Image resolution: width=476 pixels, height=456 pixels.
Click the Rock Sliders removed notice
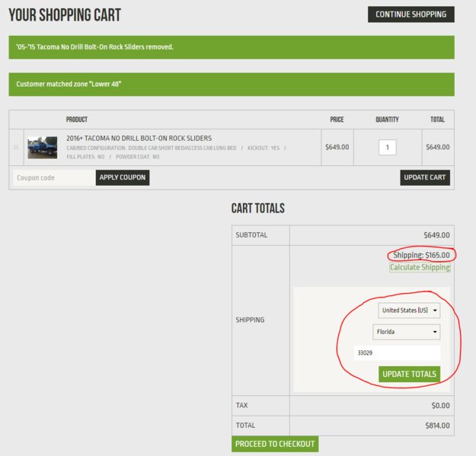95,47
